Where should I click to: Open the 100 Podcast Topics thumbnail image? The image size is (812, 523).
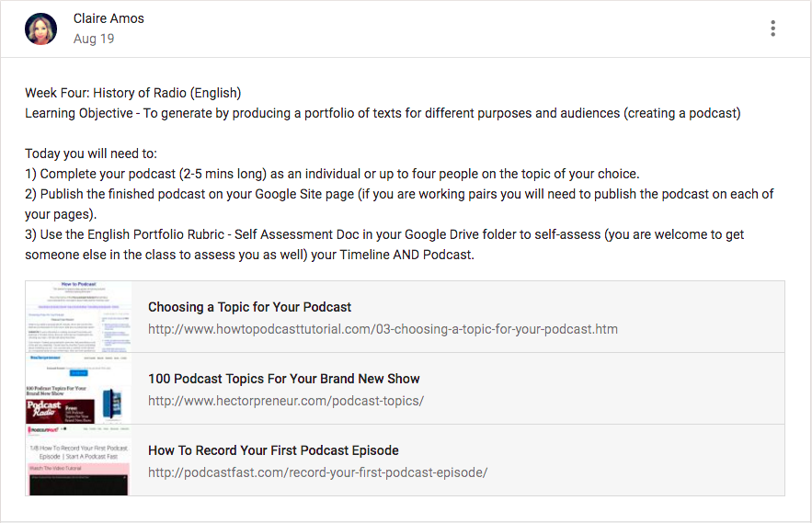[x=78, y=388]
